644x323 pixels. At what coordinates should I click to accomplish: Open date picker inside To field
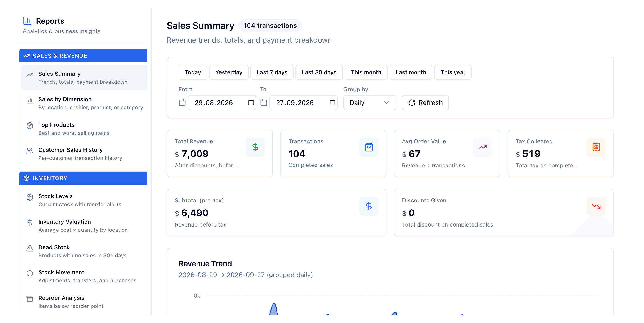coord(332,103)
